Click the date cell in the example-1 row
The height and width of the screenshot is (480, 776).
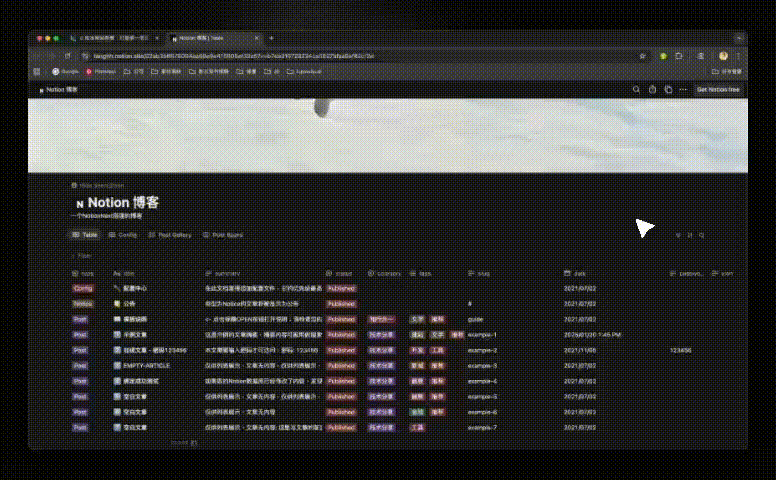[x=592, y=335]
